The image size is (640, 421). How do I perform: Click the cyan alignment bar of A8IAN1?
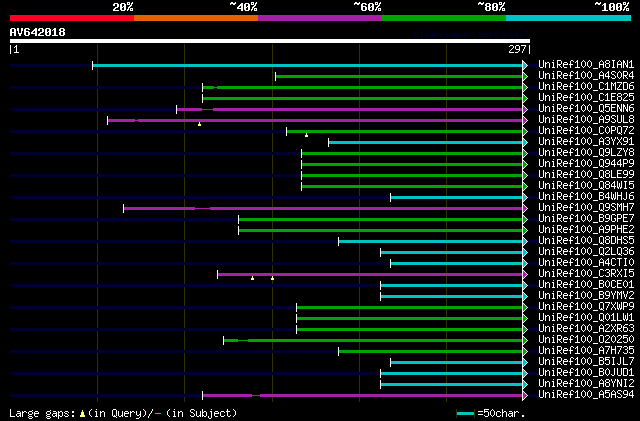pyautogui.click(x=307, y=65)
